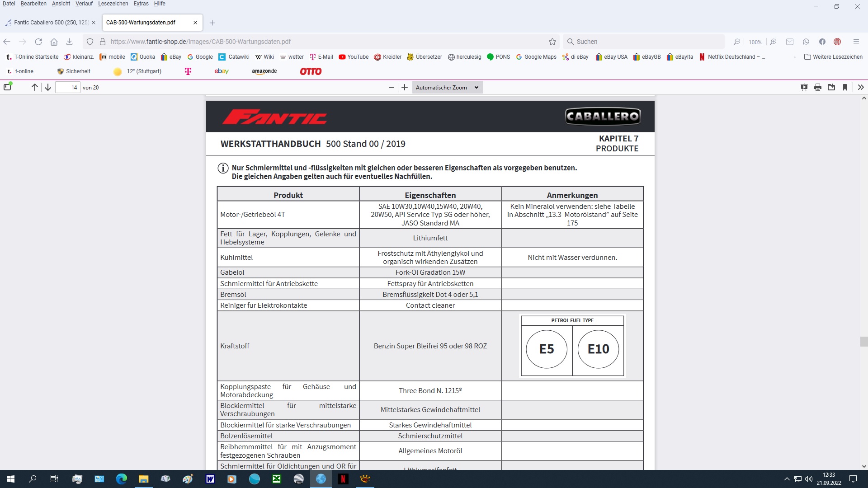Image resolution: width=868 pixels, height=488 pixels.
Task: Print the PDF document
Action: [818, 87]
